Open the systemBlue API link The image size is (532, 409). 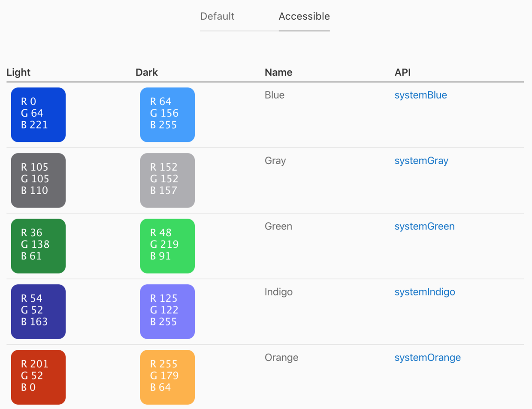pyautogui.click(x=420, y=95)
